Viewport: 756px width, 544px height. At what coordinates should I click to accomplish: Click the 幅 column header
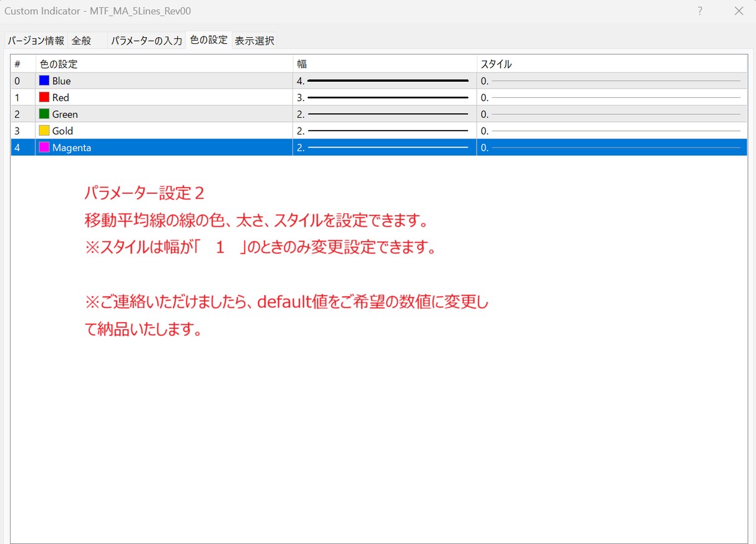pyautogui.click(x=385, y=64)
